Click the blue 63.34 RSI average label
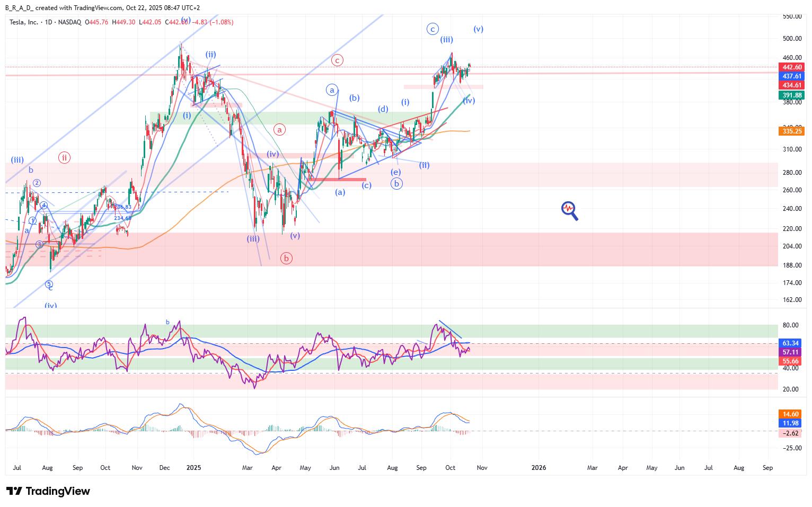Image resolution: width=812 pixels, height=507 pixels. pos(791,343)
